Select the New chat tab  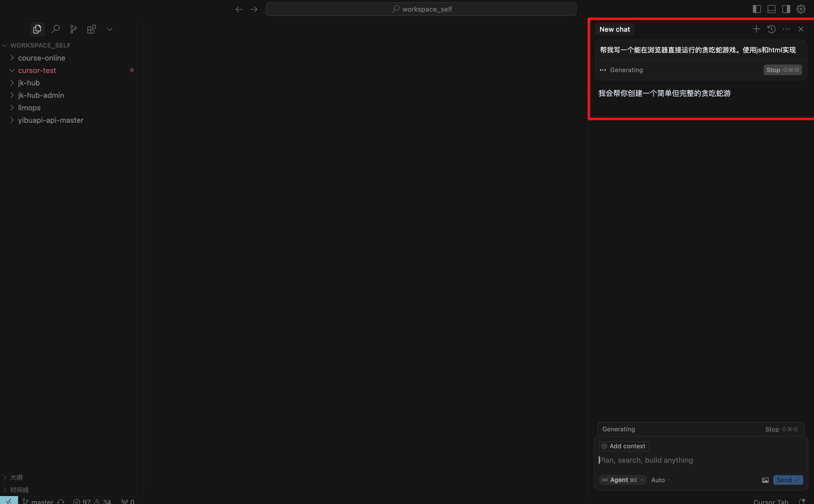coord(614,29)
